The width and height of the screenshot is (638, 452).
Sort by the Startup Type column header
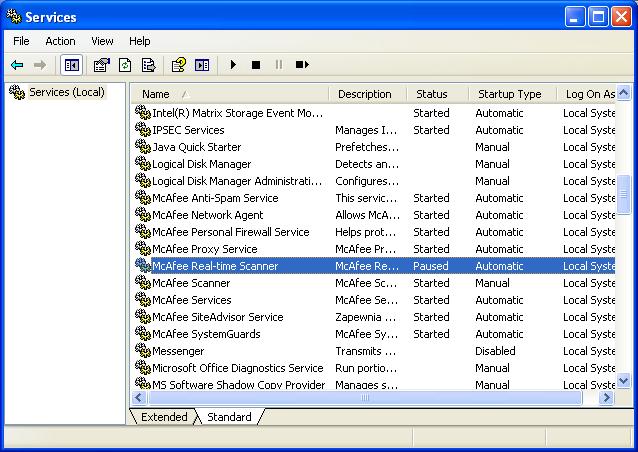(x=513, y=94)
